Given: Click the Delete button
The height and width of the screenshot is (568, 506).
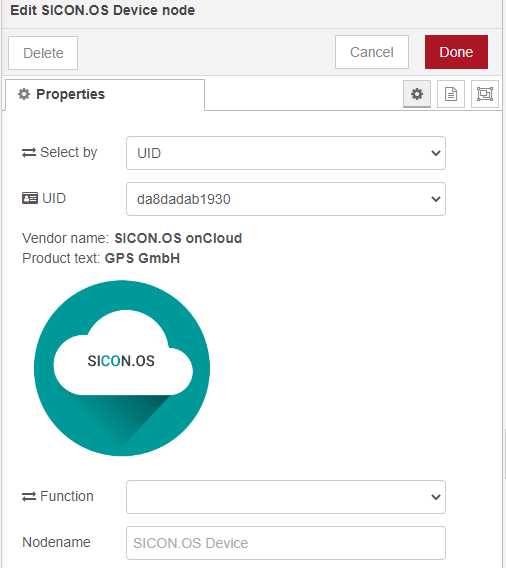Looking at the screenshot, I should point(43,53).
